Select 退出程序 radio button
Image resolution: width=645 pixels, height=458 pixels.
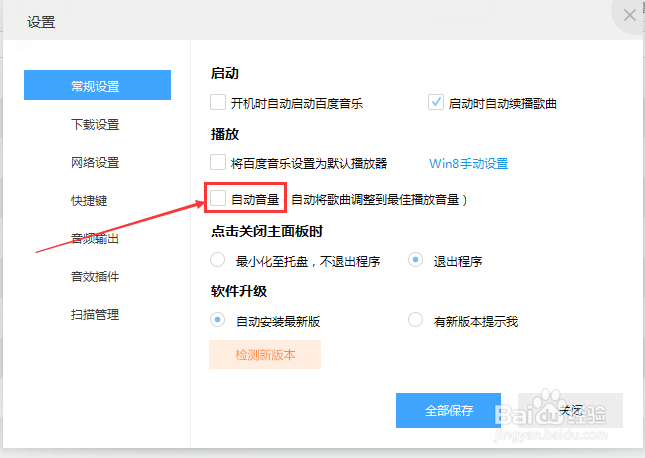415,260
